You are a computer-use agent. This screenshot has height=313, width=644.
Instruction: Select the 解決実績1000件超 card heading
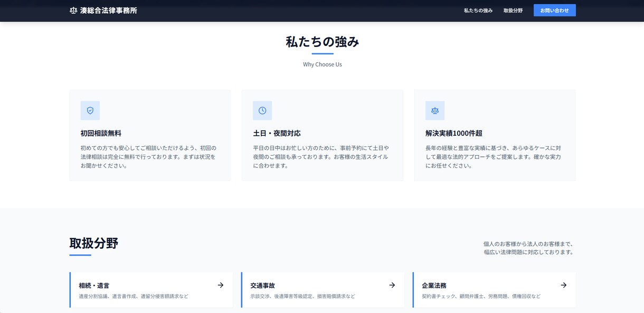point(454,134)
